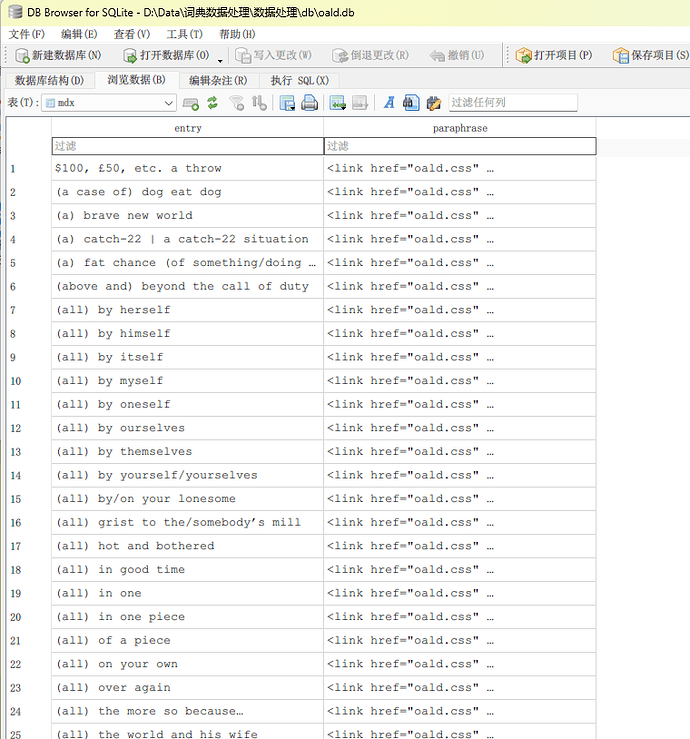
Task: Click the insert new record icon
Action: pyautogui.click(x=190, y=103)
